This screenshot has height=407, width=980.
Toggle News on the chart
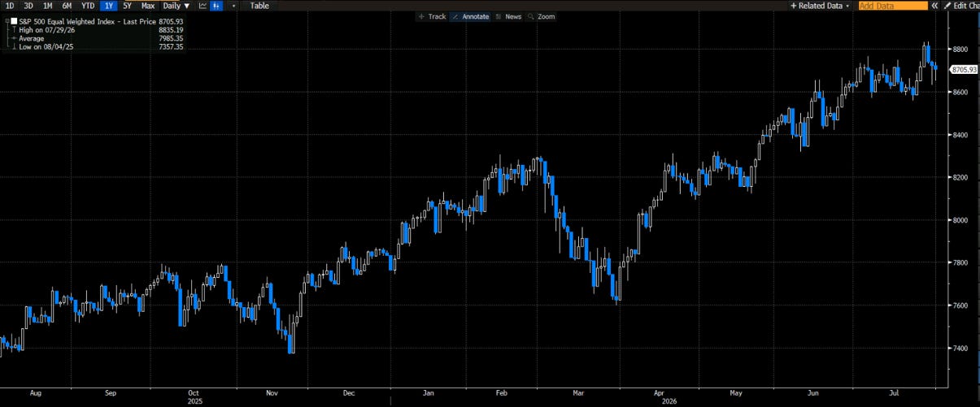tap(508, 16)
